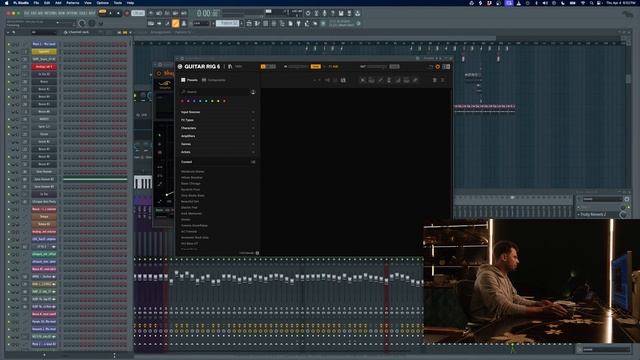Open the Add menu
This screenshot has width=640, height=360.
coord(58,3)
